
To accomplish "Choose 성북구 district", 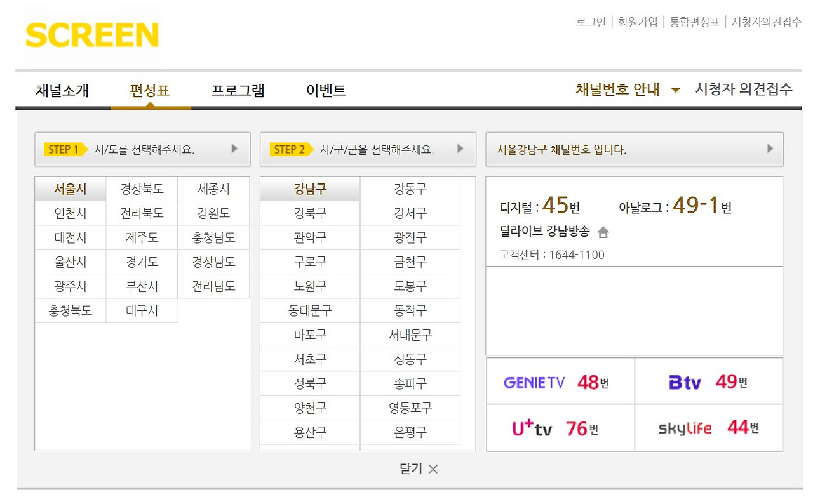I will coord(310,384).
